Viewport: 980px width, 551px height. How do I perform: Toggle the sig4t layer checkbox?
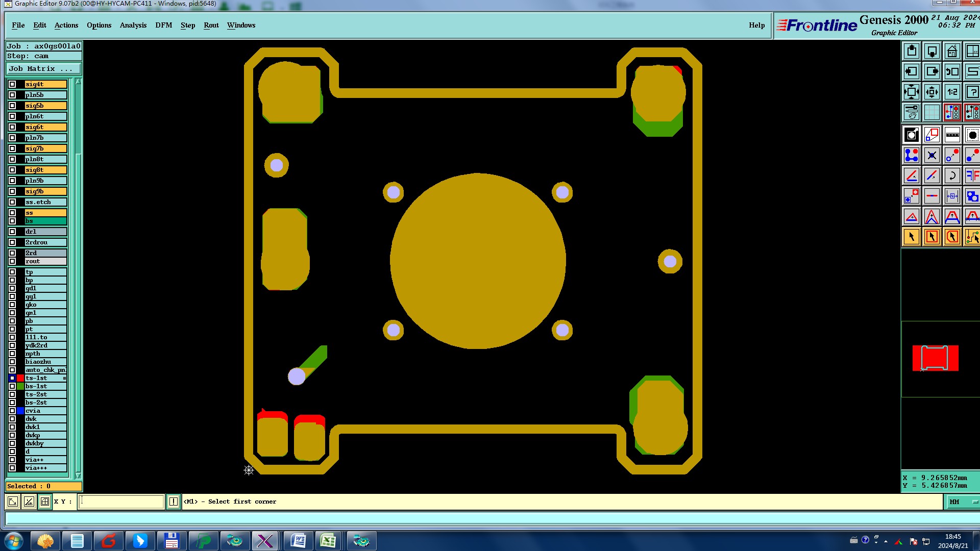tap(12, 84)
